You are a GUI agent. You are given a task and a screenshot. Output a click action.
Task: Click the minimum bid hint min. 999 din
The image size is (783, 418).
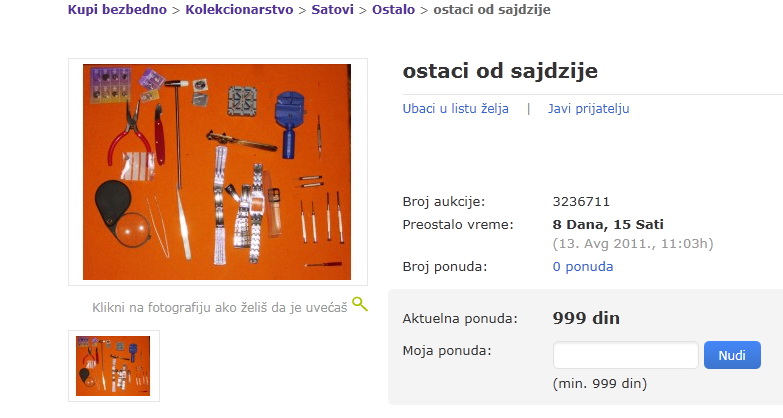pyautogui.click(x=600, y=384)
